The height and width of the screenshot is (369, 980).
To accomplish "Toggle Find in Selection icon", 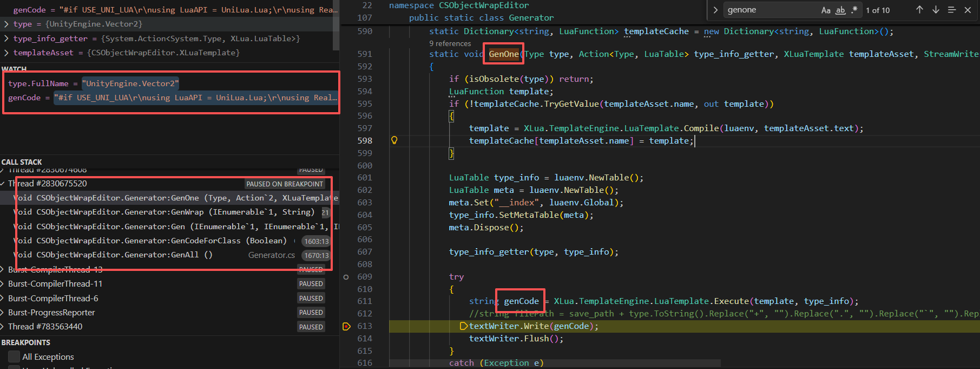I will coord(952,10).
